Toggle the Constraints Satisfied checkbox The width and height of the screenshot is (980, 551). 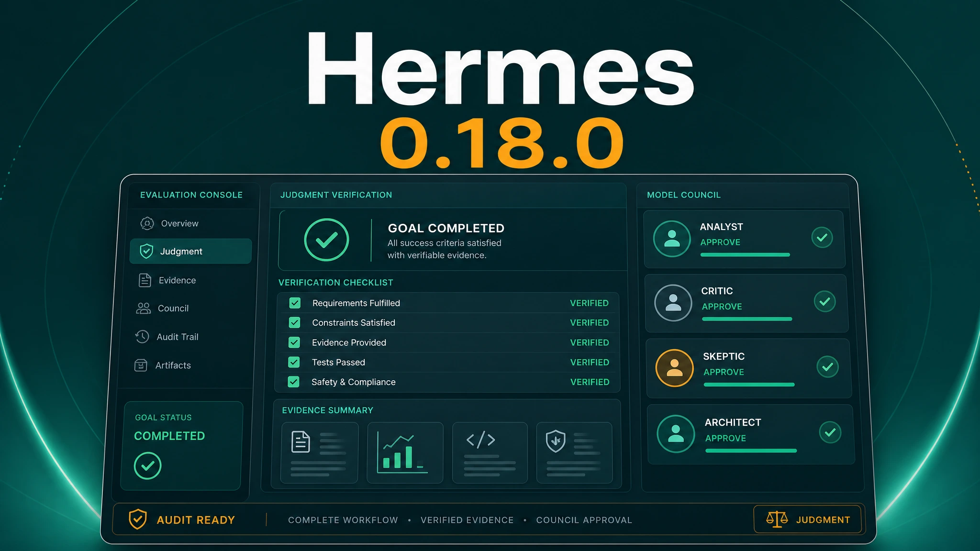pyautogui.click(x=294, y=323)
